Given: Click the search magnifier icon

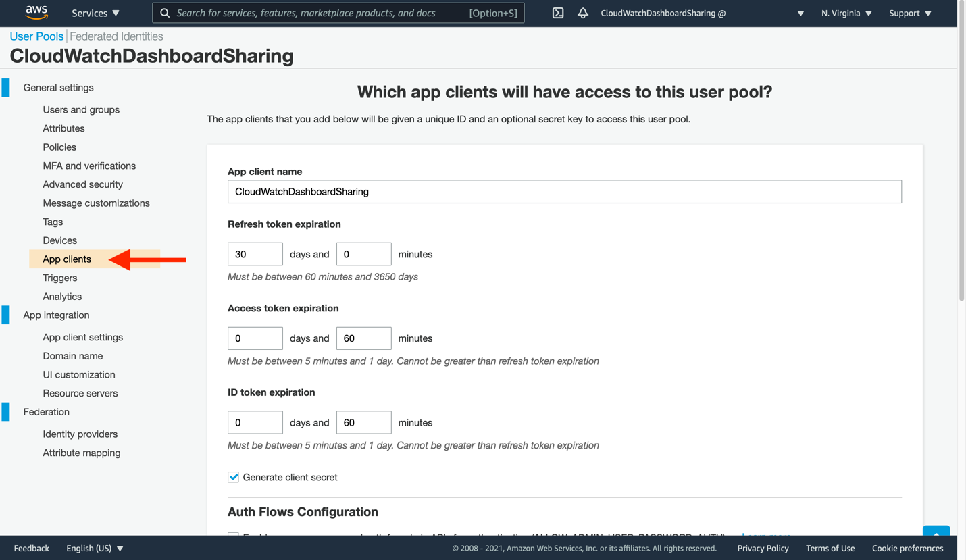Looking at the screenshot, I should [164, 13].
